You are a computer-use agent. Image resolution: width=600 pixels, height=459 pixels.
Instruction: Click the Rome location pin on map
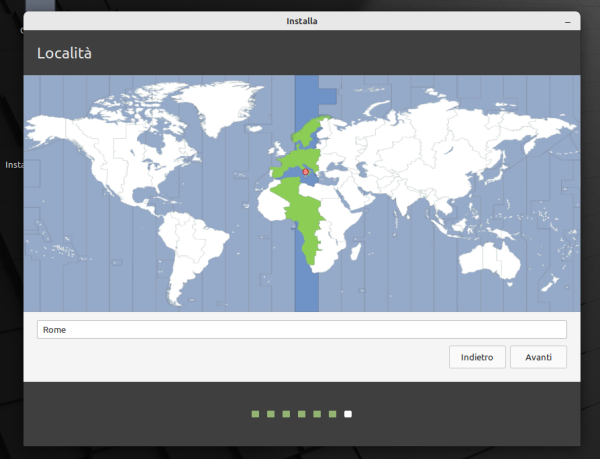coord(306,171)
